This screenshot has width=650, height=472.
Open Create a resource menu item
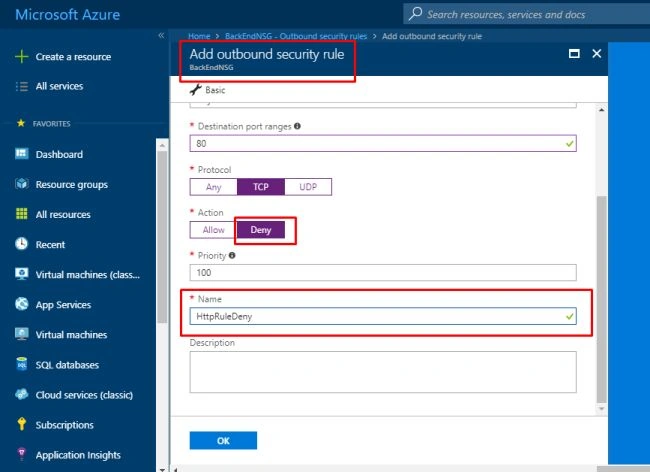(x=73, y=57)
